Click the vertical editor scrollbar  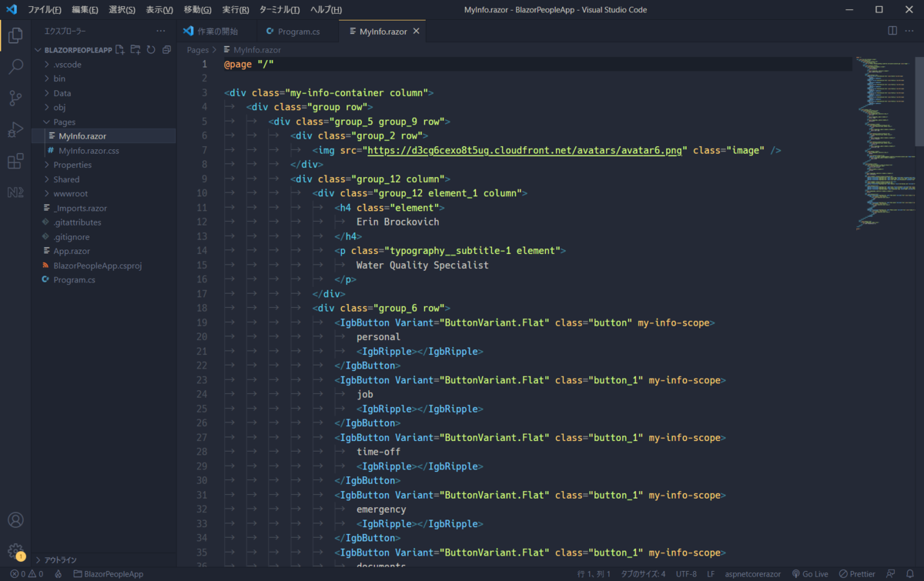[919, 100]
